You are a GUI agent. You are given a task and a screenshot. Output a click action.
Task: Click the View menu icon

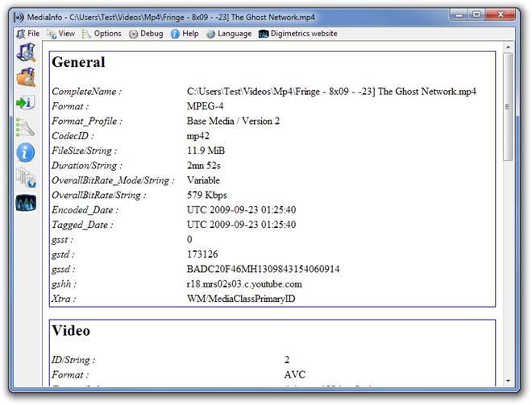pos(52,34)
